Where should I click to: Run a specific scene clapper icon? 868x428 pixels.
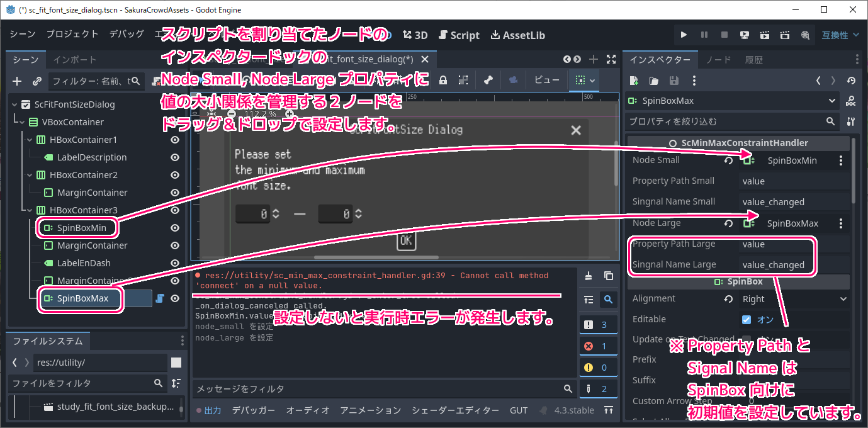coord(785,35)
